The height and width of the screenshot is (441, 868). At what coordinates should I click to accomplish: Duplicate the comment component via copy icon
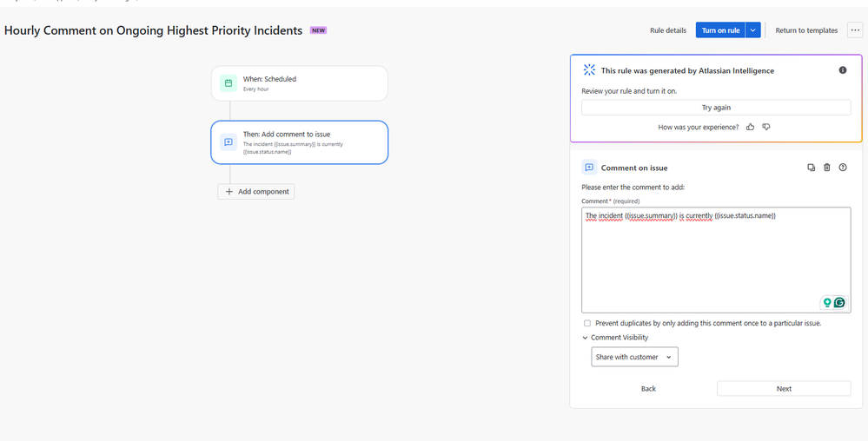[x=811, y=167]
